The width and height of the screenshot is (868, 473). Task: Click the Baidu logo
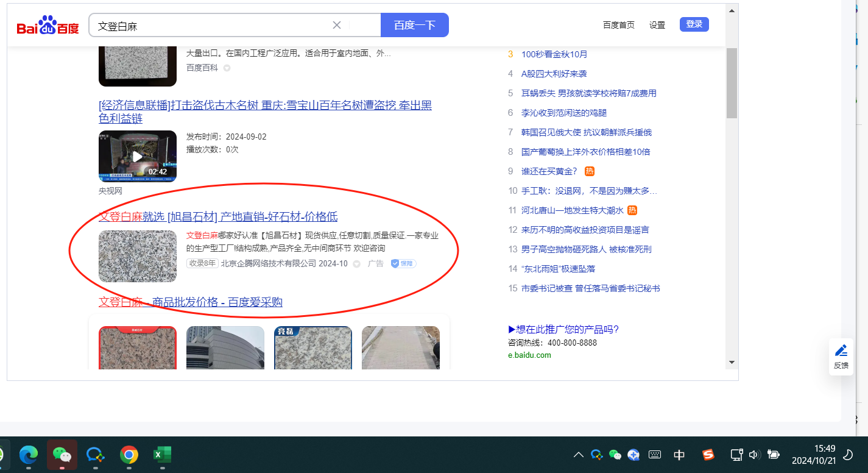tap(48, 26)
